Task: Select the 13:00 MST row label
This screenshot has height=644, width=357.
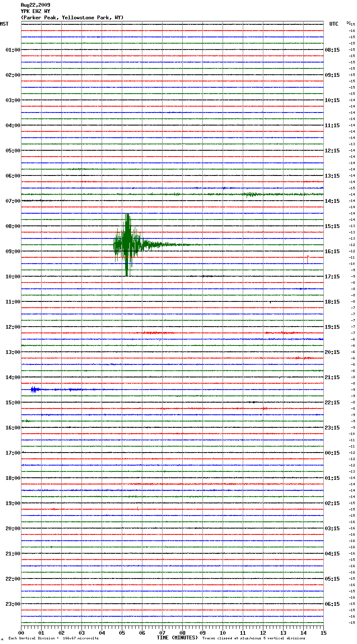Action: coord(13,352)
